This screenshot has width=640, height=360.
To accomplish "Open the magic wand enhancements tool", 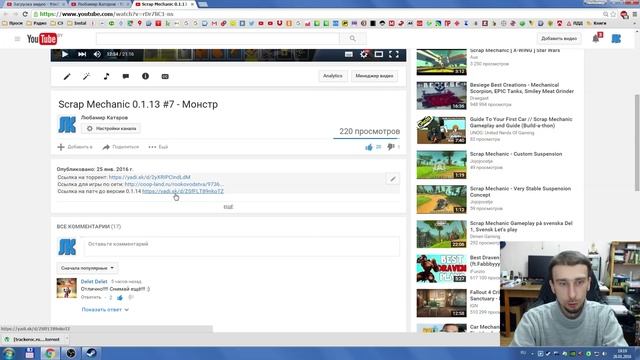I will (x=87, y=76).
